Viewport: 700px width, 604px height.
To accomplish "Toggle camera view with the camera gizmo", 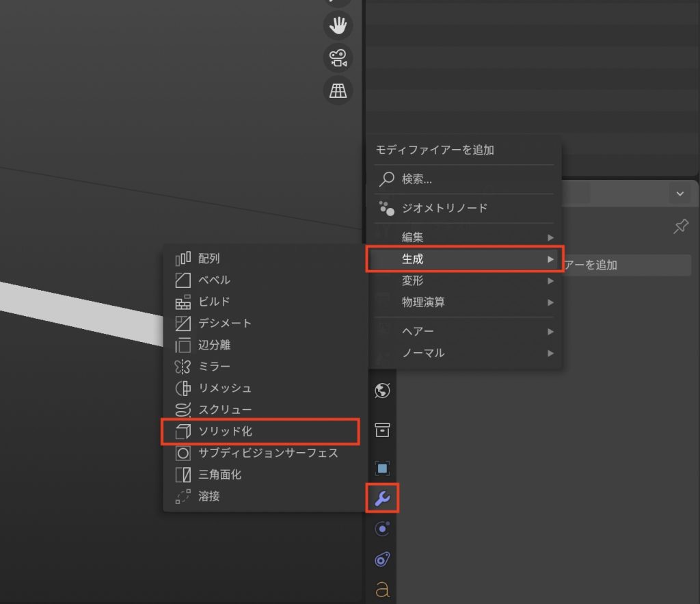I will 337,58.
